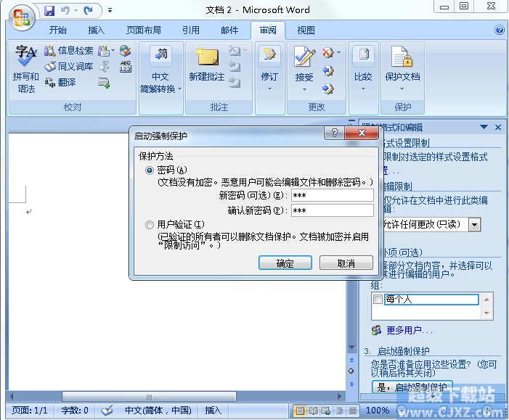Image resolution: width=509 pixels, height=420 pixels.
Task: Click the Save icon in quick access toolbar
Action: pos(49,11)
